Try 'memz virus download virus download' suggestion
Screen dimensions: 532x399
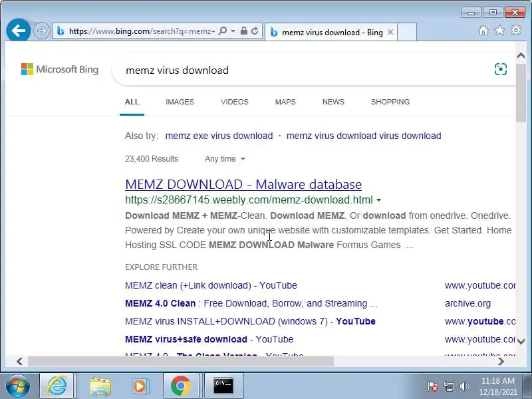tap(364, 136)
